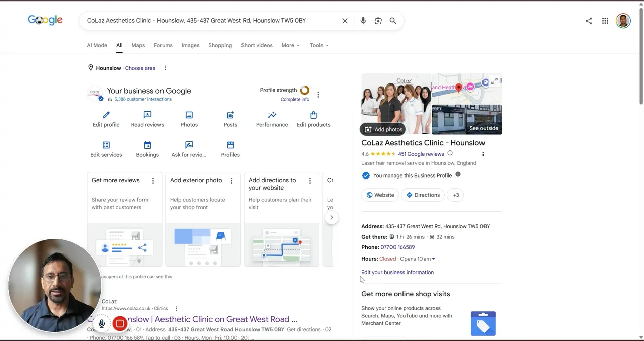Open the clinic staff photo
The width and height of the screenshot is (644, 341).
[396, 104]
